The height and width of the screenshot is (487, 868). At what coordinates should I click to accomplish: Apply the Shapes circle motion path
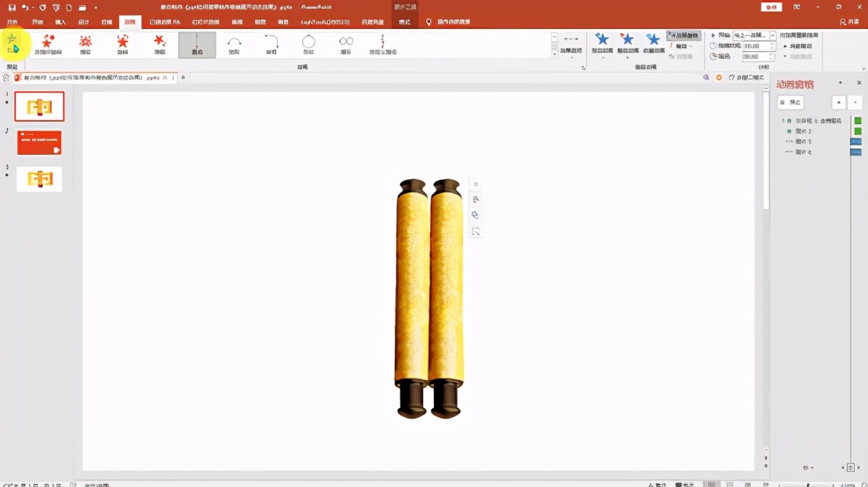point(308,45)
